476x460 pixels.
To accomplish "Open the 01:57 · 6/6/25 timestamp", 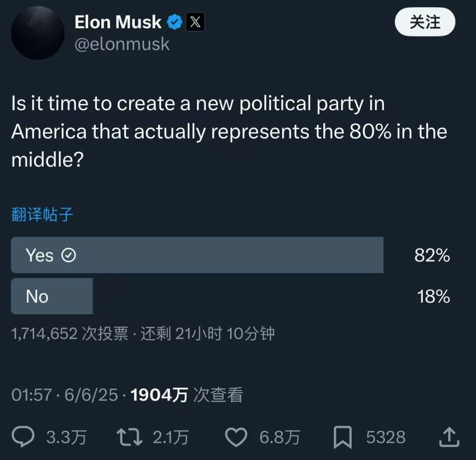I will pos(64,395).
